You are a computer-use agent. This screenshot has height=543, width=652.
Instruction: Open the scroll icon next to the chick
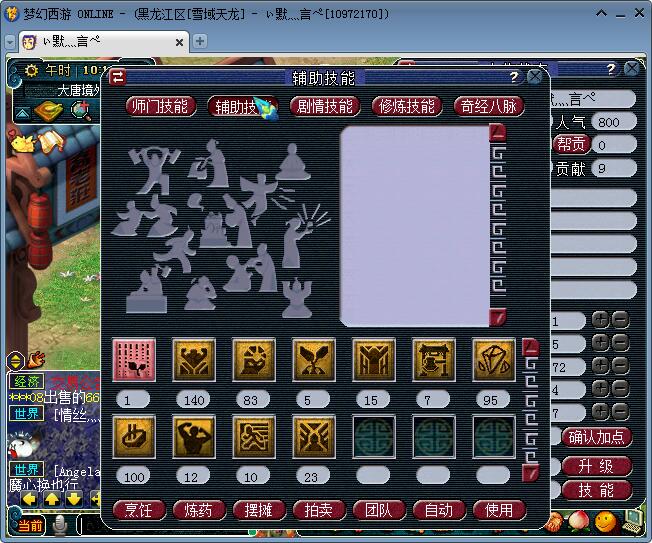point(51,141)
